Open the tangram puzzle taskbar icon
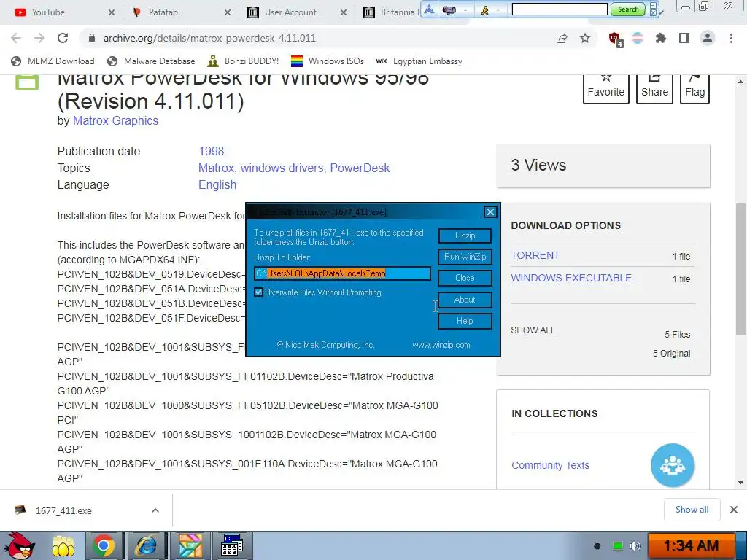The image size is (747, 560). tap(190, 546)
